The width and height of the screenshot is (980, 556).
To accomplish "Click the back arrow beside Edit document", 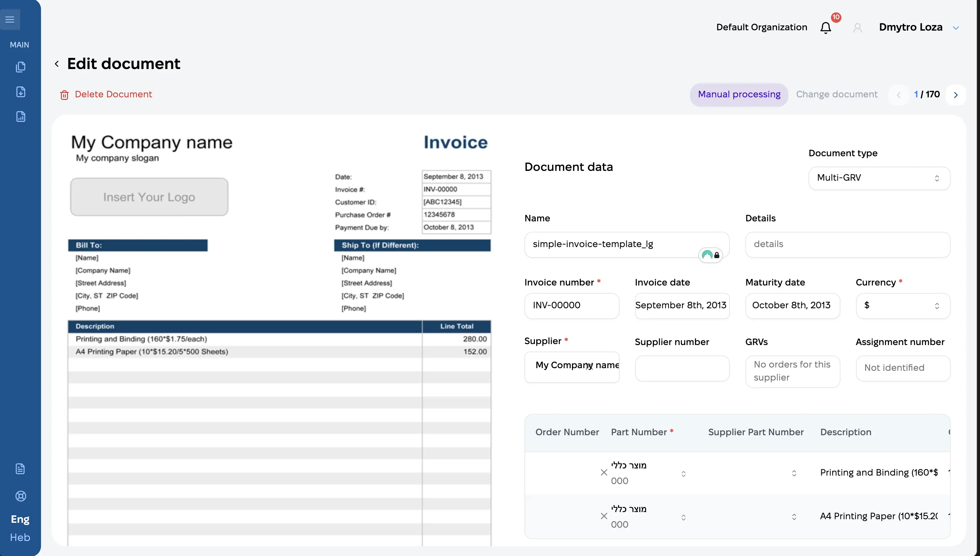I will [57, 64].
